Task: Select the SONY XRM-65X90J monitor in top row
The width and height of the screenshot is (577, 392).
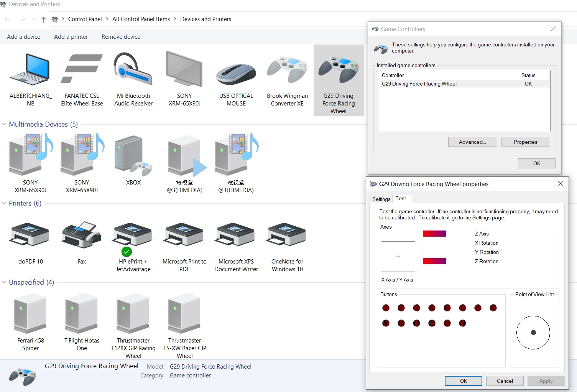Action: [x=184, y=69]
